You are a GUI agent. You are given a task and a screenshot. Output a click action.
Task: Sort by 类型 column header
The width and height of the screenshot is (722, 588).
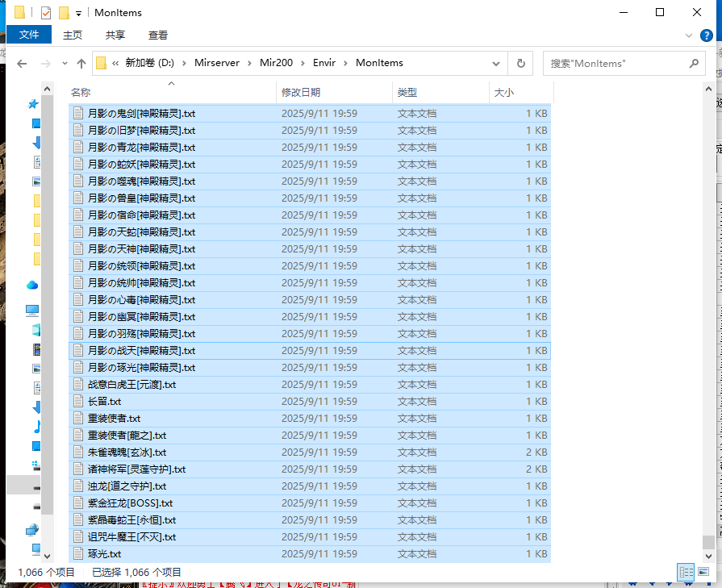coord(440,93)
